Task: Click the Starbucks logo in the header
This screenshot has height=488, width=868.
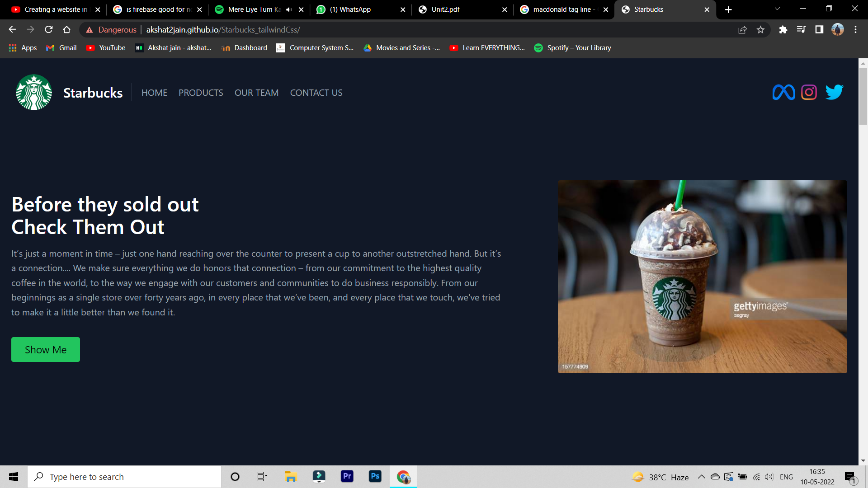Action: click(33, 92)
